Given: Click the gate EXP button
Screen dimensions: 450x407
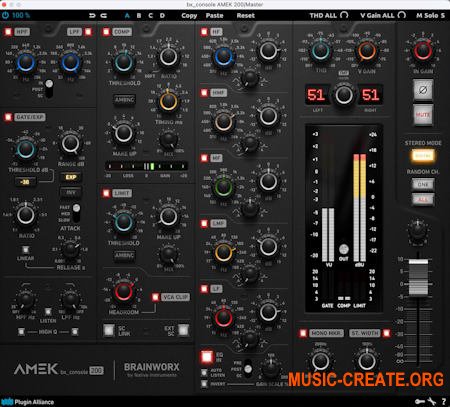Looking at the screenshot, I should point(71,177).
